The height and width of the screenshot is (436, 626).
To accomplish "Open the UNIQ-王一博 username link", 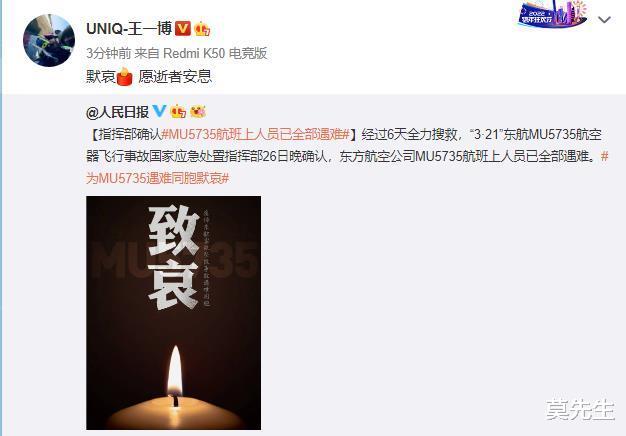I will [129, 29].
